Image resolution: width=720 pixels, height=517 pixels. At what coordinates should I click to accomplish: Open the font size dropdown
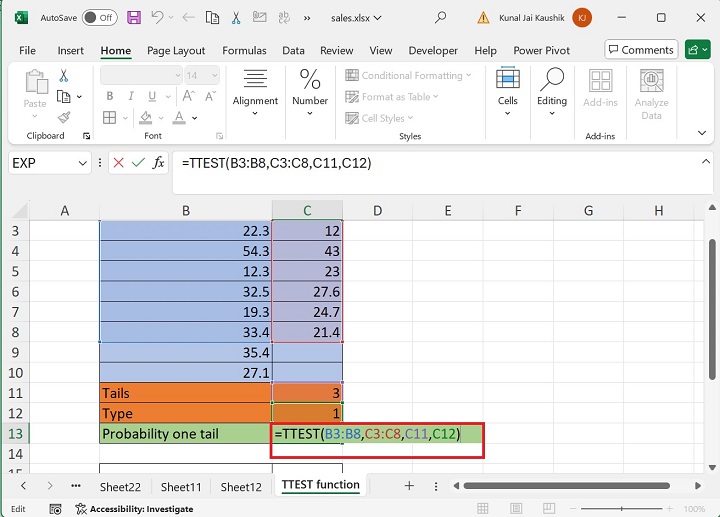[217, 75]
